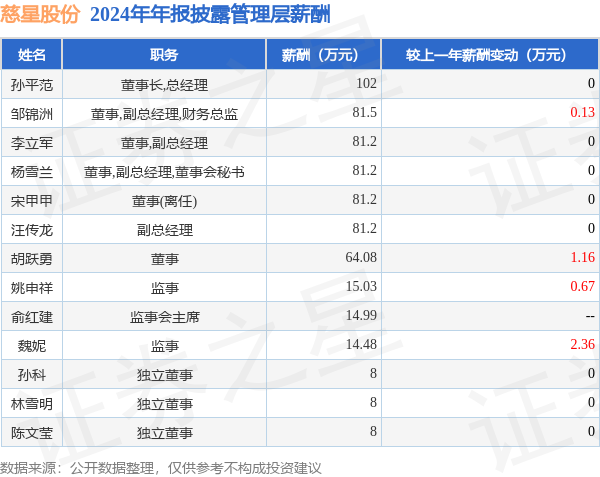Select the name 胡跃勇
The height and width of the screenshot is (477, 600).
point(31,259)
